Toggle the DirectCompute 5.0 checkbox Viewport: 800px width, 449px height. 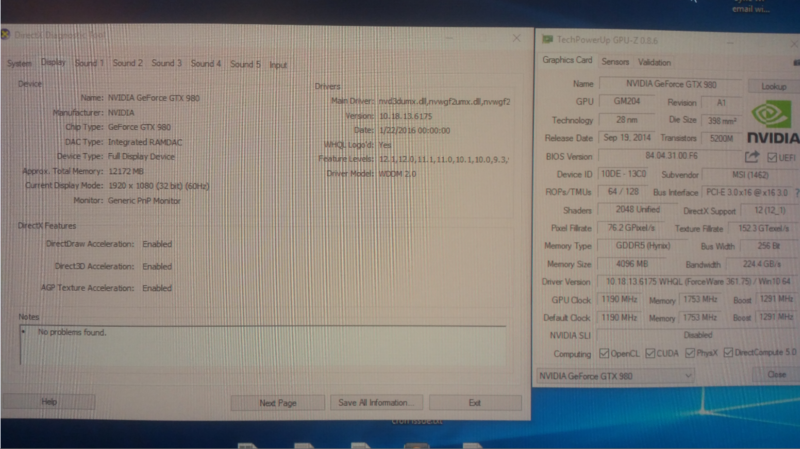pyautogui.click(x=728, y=352)
